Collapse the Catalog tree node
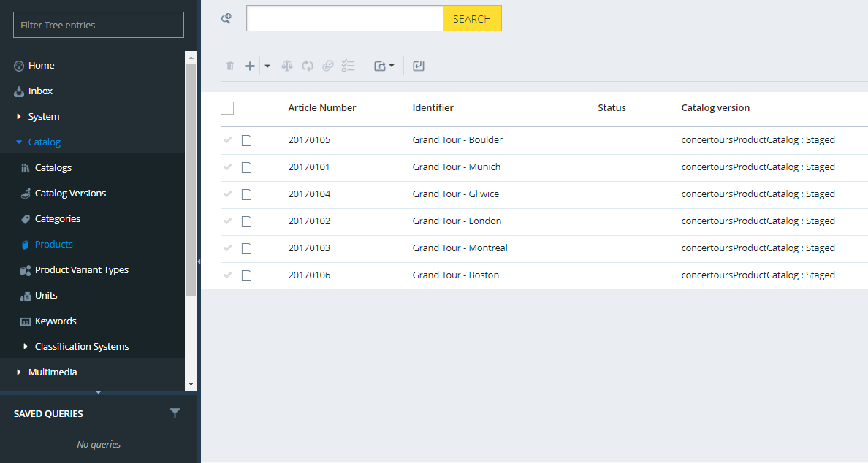 [x=19, y=142]
